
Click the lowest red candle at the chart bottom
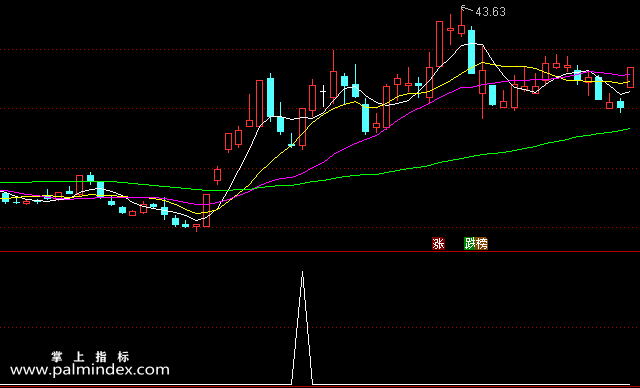click(196, 226)
